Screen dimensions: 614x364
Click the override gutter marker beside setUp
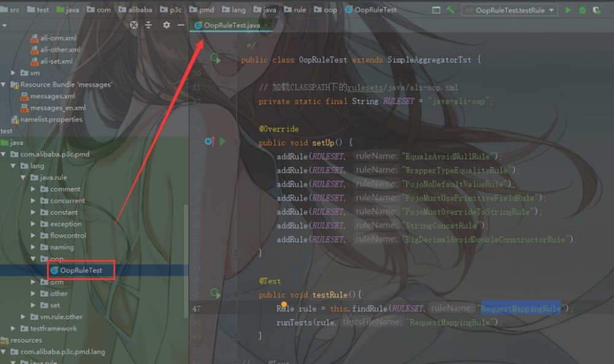[x=209, y=141]
